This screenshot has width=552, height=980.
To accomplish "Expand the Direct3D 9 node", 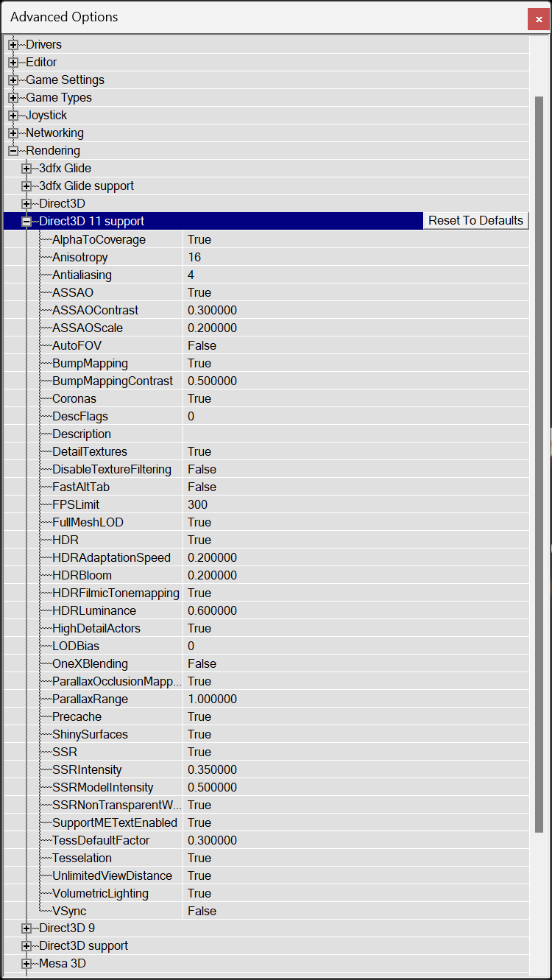I will (x=26, y=928).
